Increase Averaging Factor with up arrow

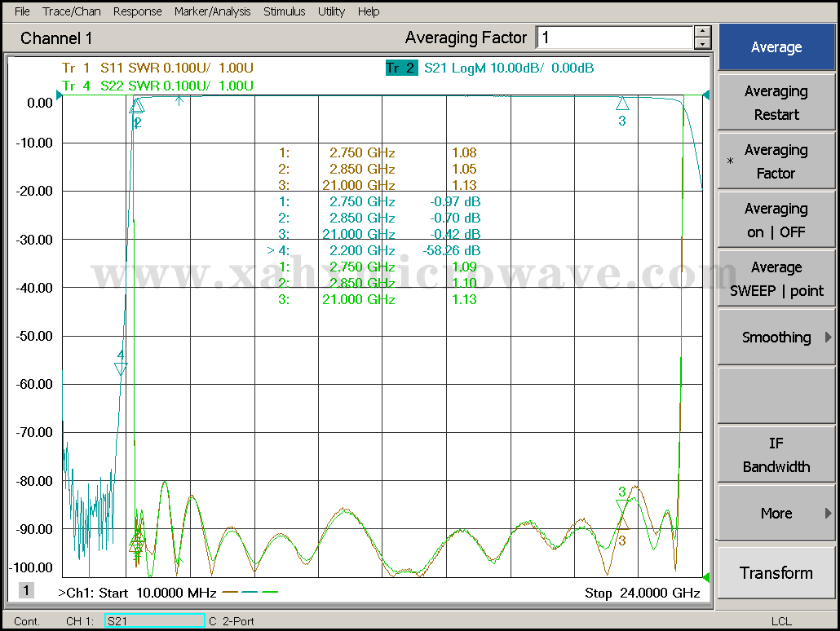702,32
